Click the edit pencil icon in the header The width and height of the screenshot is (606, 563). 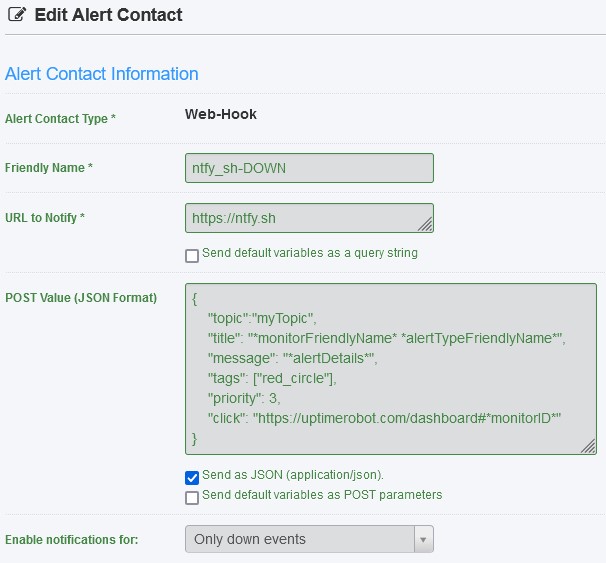pyautogui.click(x=16, y=16)
